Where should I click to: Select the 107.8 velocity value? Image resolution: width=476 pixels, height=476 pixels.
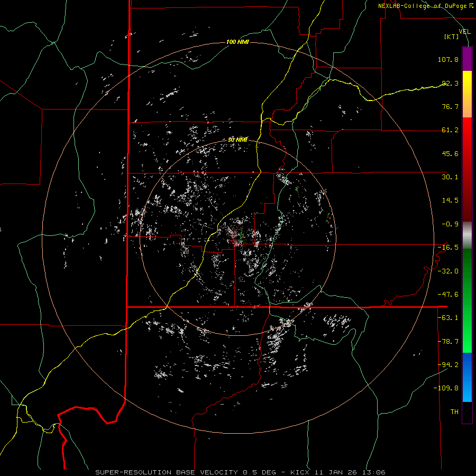tap(448, 59)
